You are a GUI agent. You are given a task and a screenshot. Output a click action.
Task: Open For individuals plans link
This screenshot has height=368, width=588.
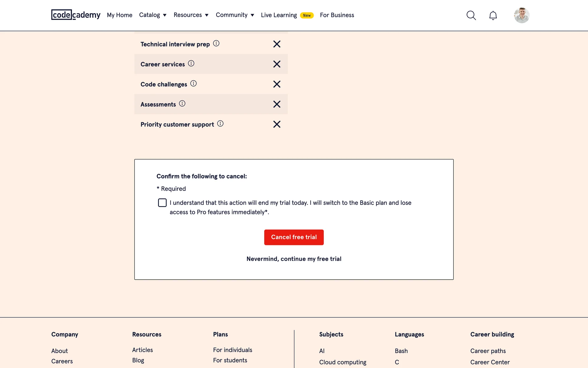[232, 350]
